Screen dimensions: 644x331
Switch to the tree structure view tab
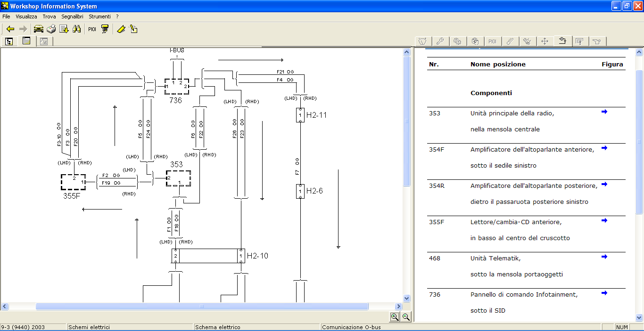[x=9, y=41]
